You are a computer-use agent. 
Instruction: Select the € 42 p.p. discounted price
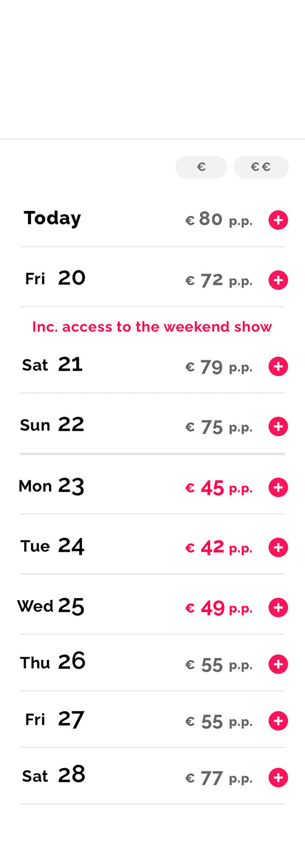point(219,547)
